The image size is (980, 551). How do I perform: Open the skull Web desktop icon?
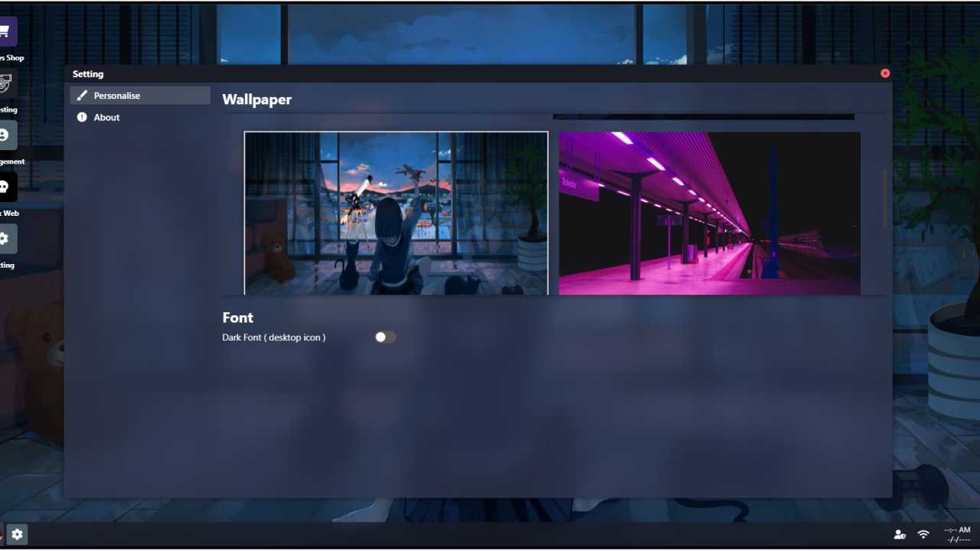6,187
